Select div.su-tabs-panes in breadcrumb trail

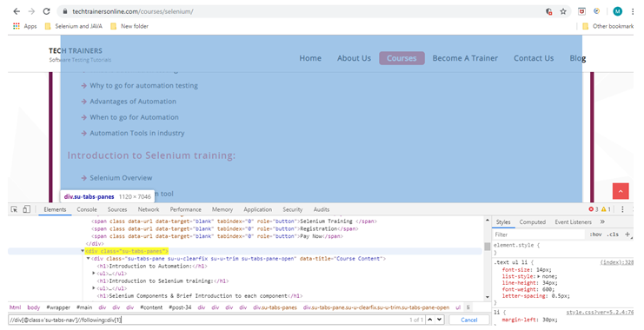click(x=275, y=307)
